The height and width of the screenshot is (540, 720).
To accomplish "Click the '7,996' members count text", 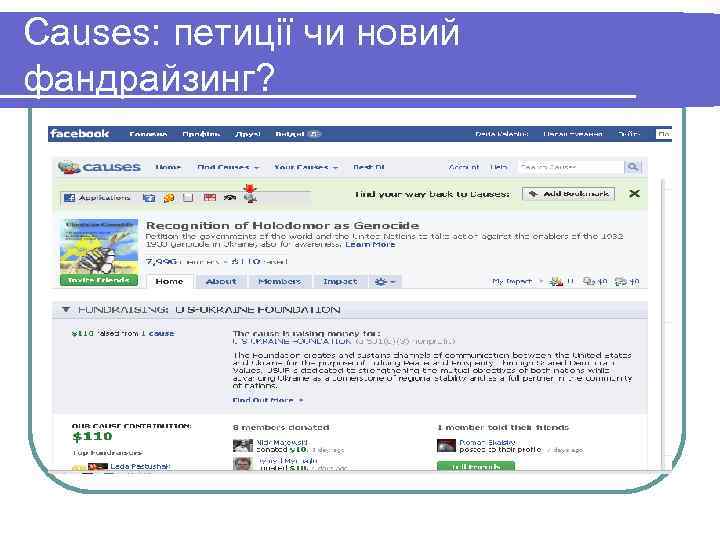I will 161,262.
